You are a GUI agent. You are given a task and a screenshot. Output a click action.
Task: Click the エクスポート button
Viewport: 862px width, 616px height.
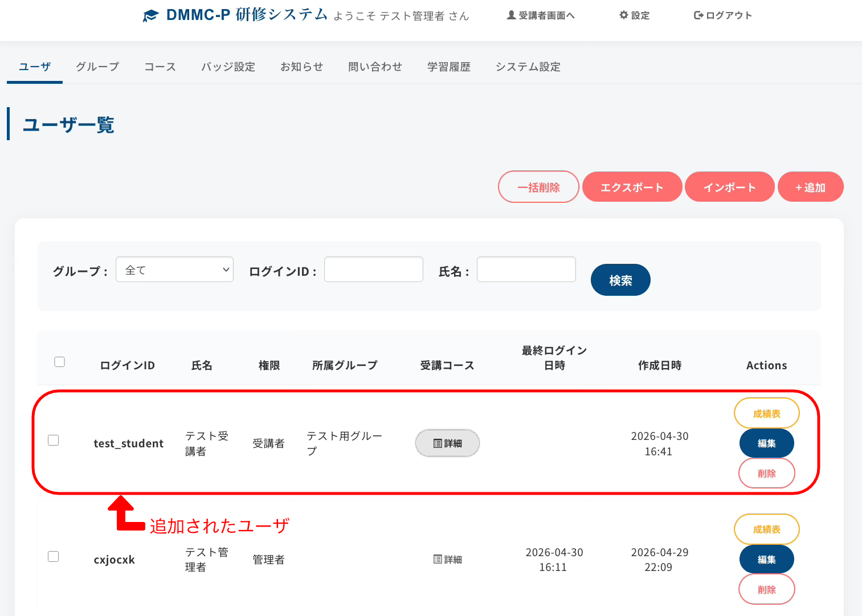[632, 187]
